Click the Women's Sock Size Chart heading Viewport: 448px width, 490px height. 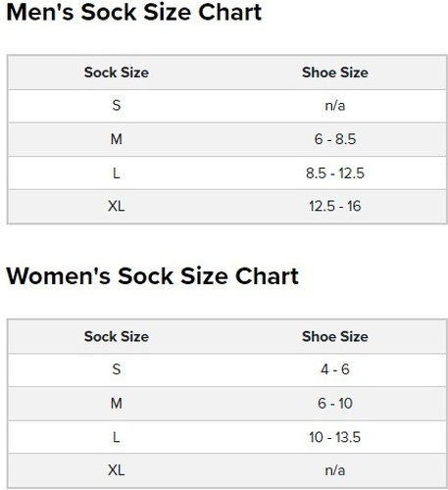152,276
